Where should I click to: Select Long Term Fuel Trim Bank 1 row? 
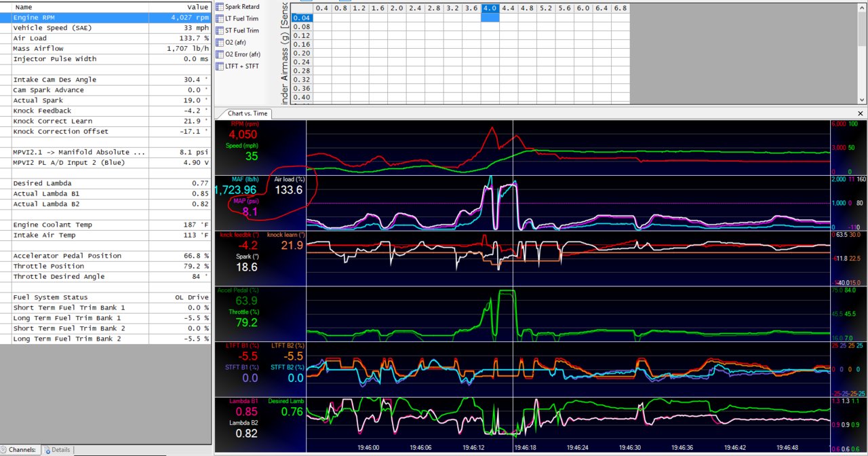(106, 318)
